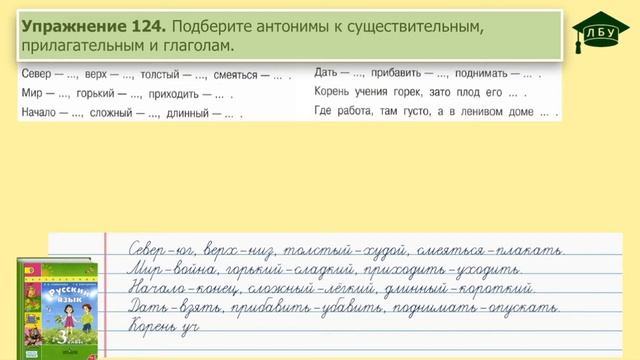Click the handwritten line 'Мир–война, горький–сладкий'

[324, 269]
